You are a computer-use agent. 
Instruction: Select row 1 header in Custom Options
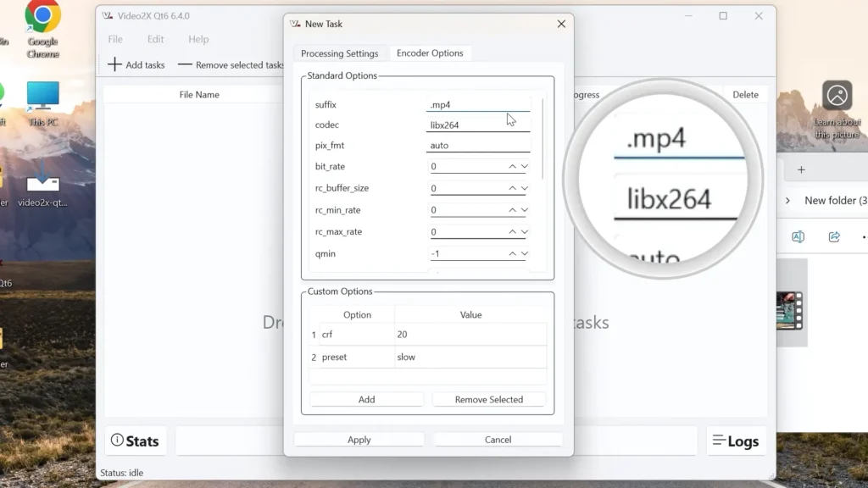click(314, 334)
